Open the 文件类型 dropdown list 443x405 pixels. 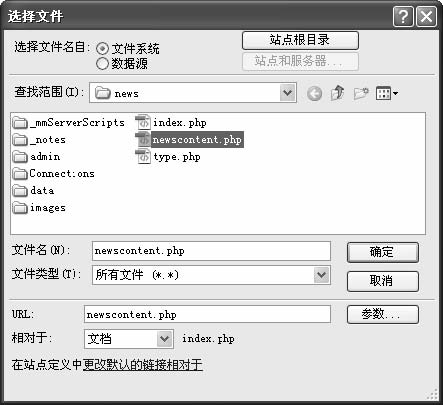322,275
